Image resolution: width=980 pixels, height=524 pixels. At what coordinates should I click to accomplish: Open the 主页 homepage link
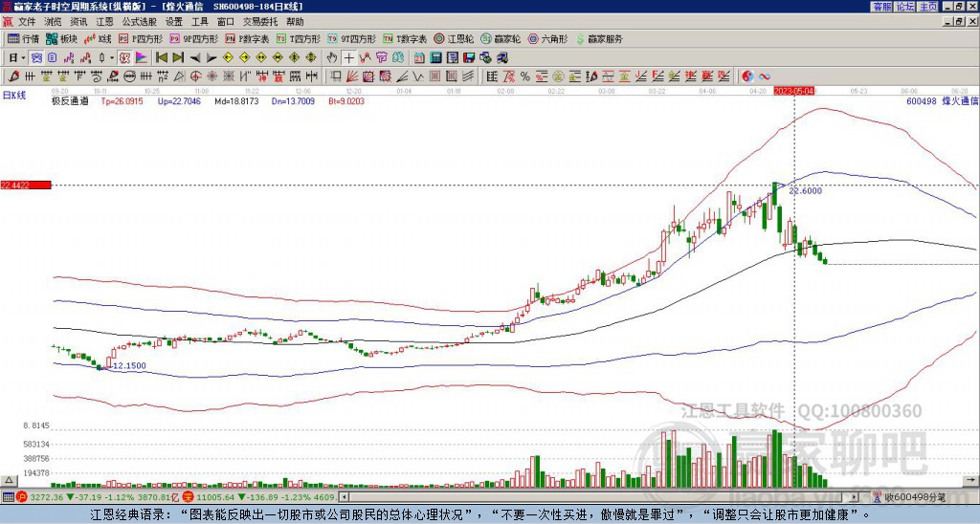[928, 7]
